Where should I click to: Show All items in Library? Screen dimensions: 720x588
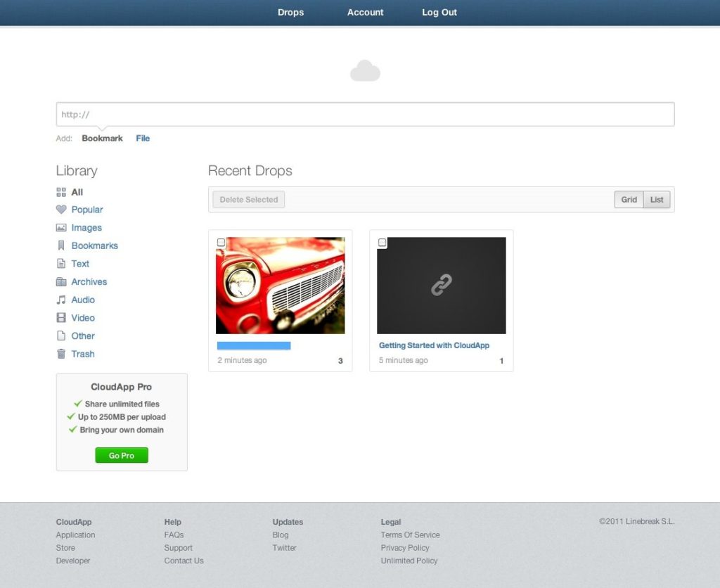click(x=77, y=192)
